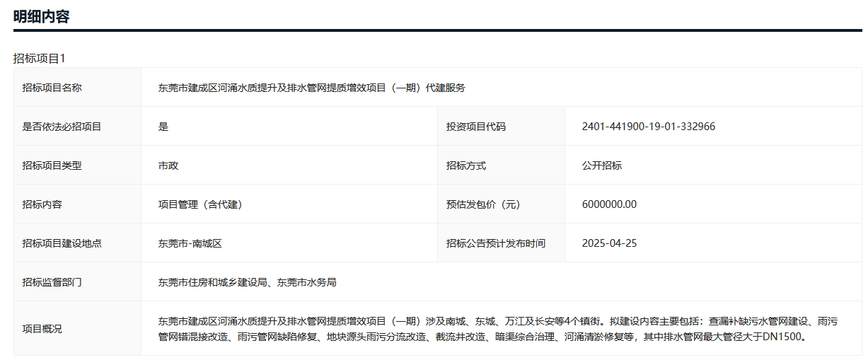This screenshot has height=360, width=868.
Task: Click the 招标公告预计发布时间 label
Action: (496, 243)
